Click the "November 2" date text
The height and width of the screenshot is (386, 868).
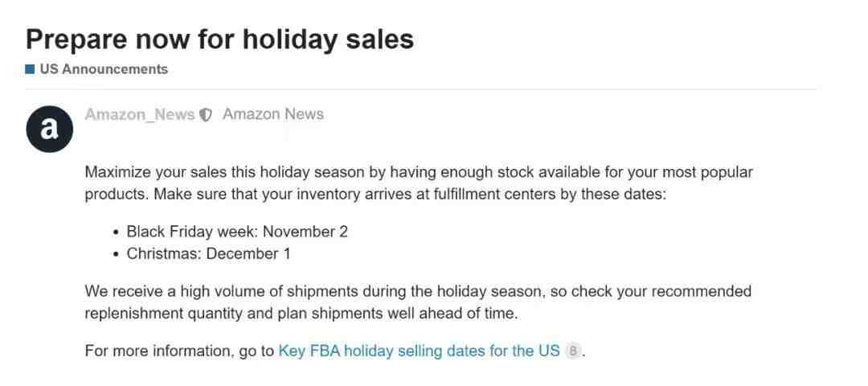tap(305, 232)
